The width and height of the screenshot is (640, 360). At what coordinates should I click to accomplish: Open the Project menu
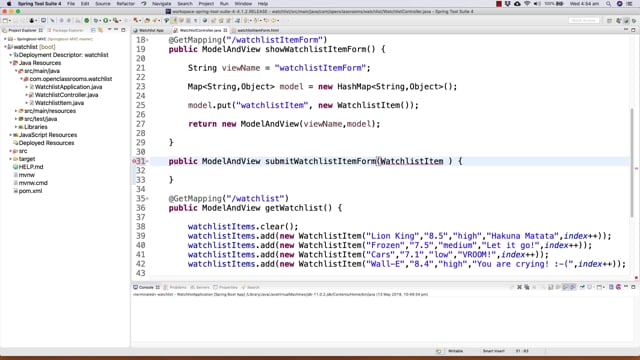[206, 4]
